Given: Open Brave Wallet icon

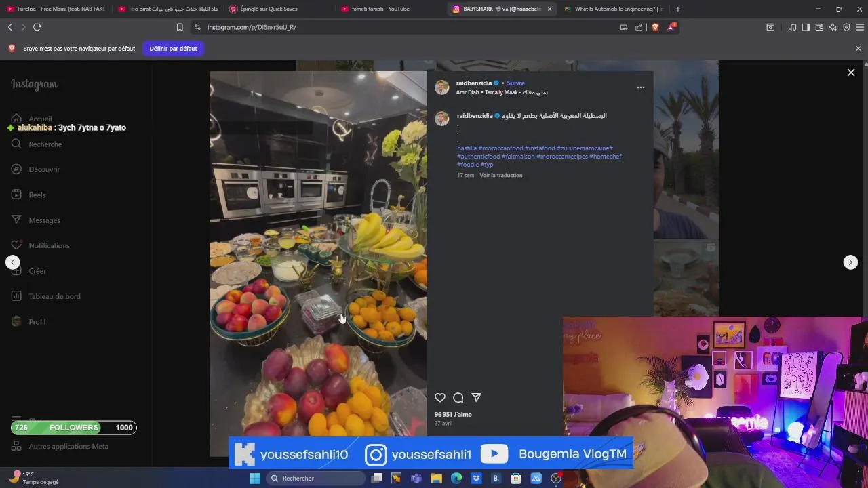Looking at the screenshot, I should click(x=819, y=27).
